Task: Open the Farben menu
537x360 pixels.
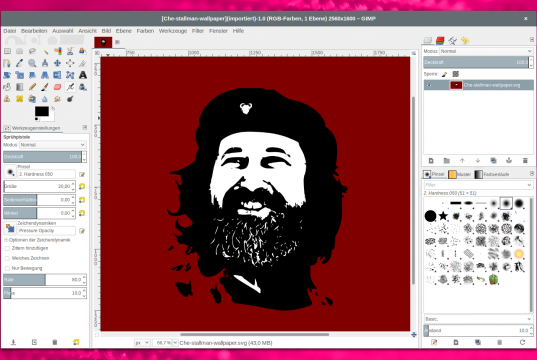Action: coord(145,31)
